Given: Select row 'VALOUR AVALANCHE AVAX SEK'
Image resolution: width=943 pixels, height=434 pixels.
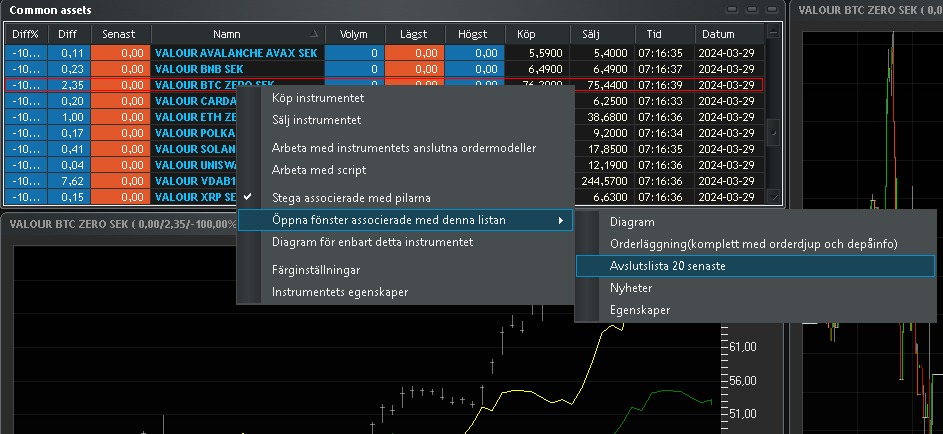Looking at the screenshot, I should 385,53.
